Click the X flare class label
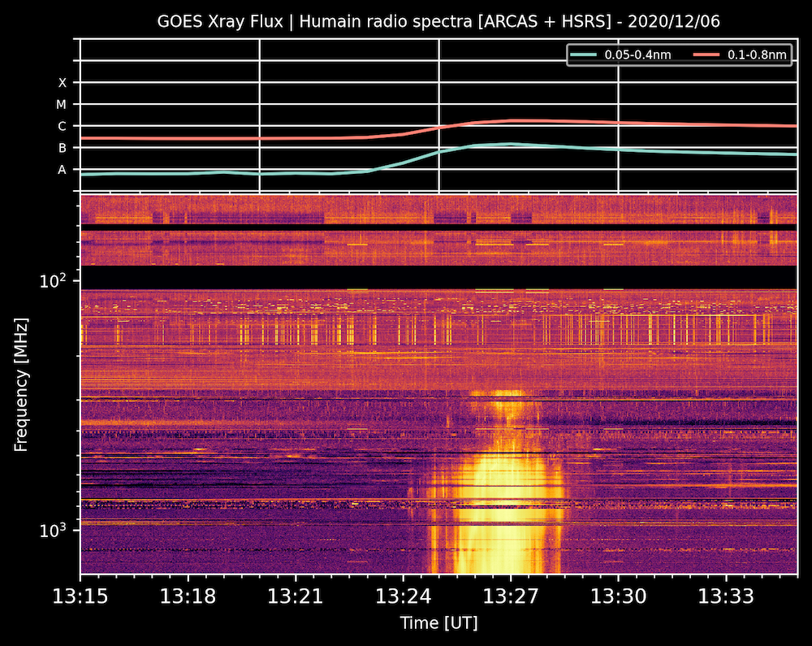The height and width of the screenshot is (646, 812). [63, 83]
